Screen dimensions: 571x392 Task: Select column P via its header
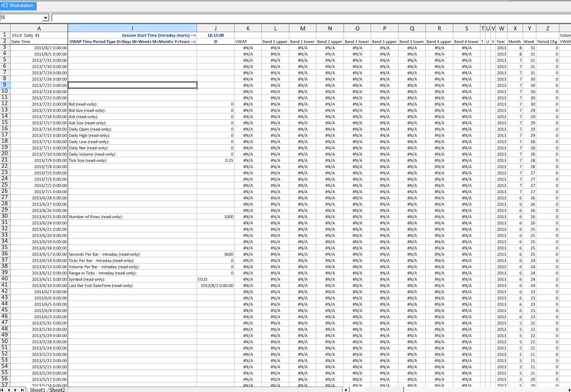[384, 28]
